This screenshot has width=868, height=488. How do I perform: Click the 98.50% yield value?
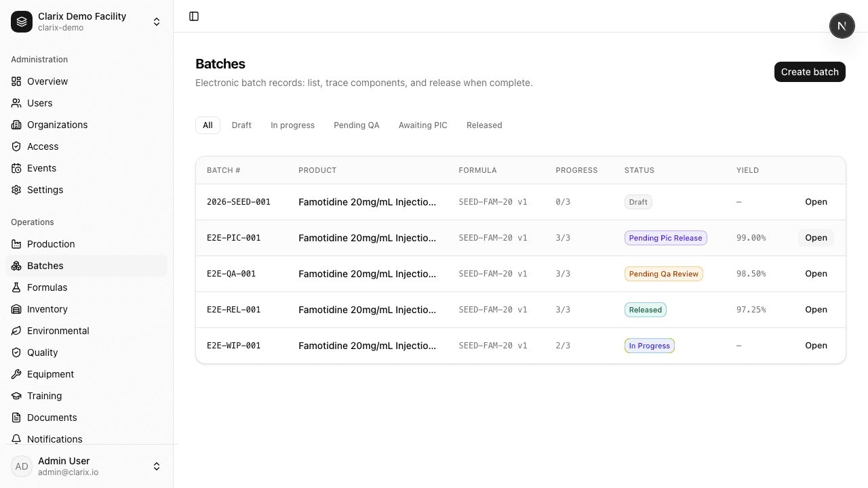click(751, 274)
